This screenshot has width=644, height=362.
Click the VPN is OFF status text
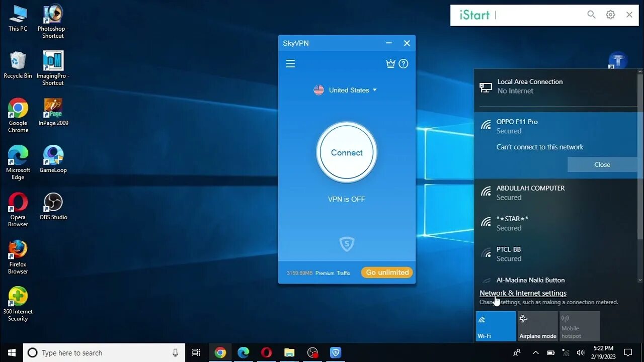click(x=347, y=199)
